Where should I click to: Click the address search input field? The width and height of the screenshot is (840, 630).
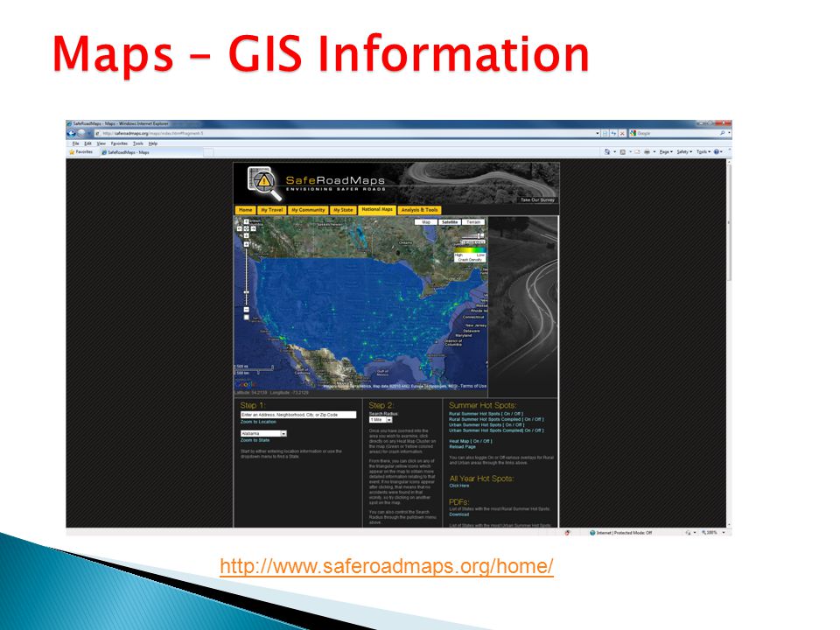tap(298, 415)
